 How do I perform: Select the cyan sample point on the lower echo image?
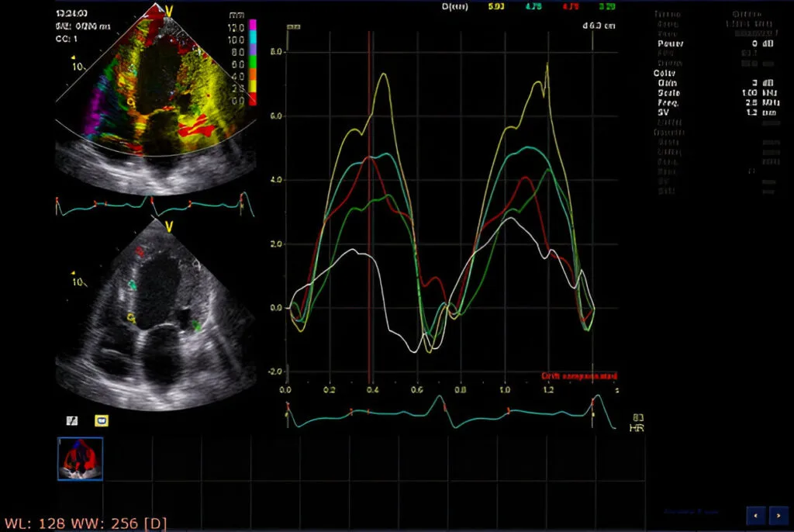click(133, 285)
